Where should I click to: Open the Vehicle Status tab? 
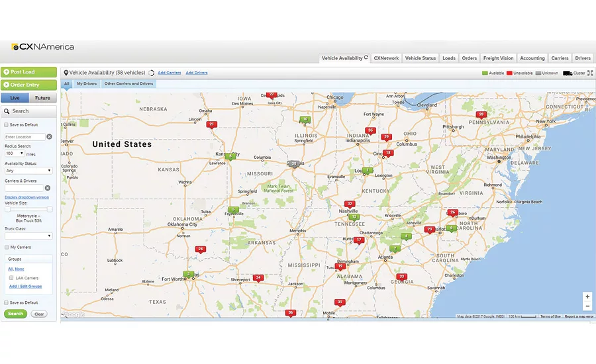coord(421,58)
